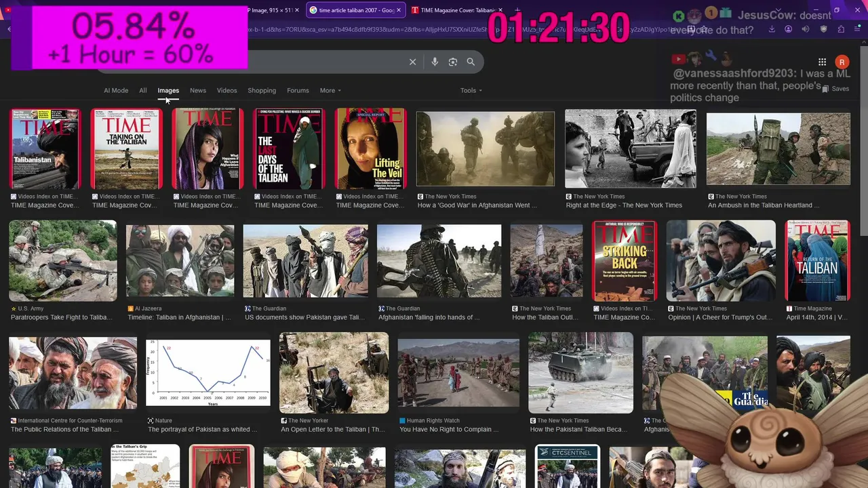The width and height of the screenshot is (868, 488).
Task: Expand the More search categories dropdown
Action: (x=330, y=90)
